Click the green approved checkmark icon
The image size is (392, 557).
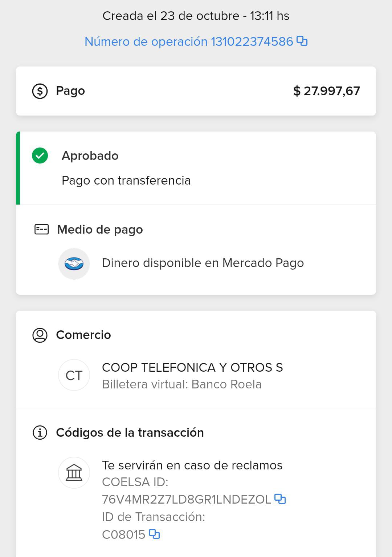tap(40, 156)
